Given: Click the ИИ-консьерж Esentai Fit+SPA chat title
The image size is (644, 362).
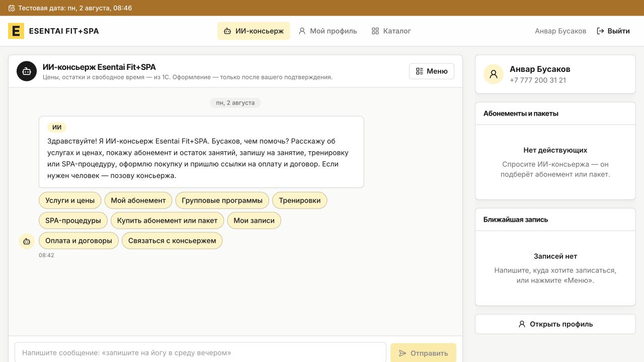Looking at the screenshot, I should [99, 67].
